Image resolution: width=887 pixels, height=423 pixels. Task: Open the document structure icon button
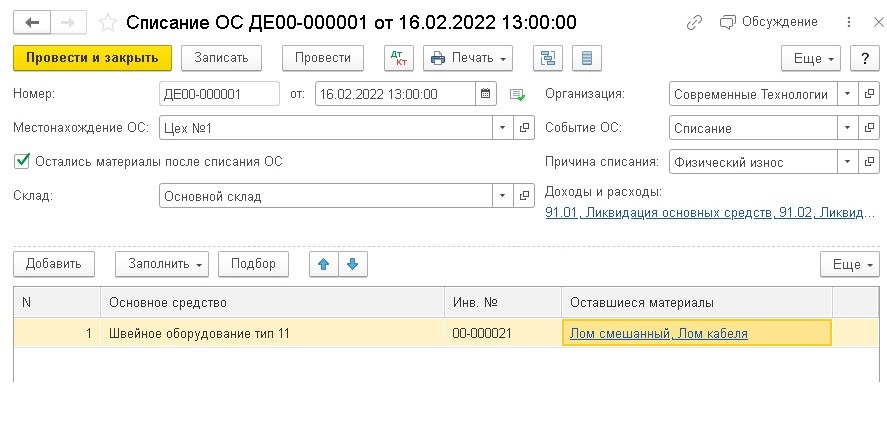[x=546, y=58]
